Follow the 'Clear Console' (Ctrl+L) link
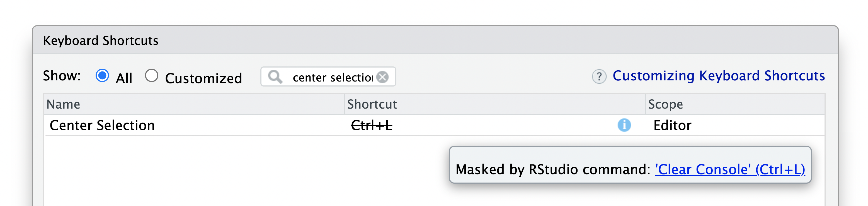This screenshot has width=868, height=206. (730, 169)
